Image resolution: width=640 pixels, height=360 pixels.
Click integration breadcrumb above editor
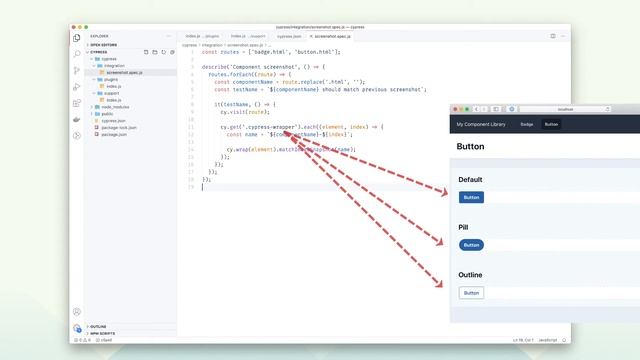(x=212, y=45)
